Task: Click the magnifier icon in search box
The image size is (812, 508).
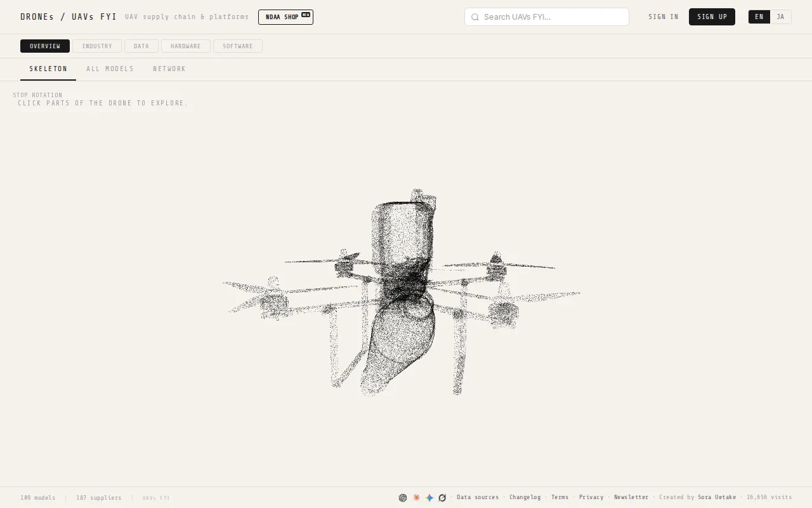Action: [x=475, y=17]
